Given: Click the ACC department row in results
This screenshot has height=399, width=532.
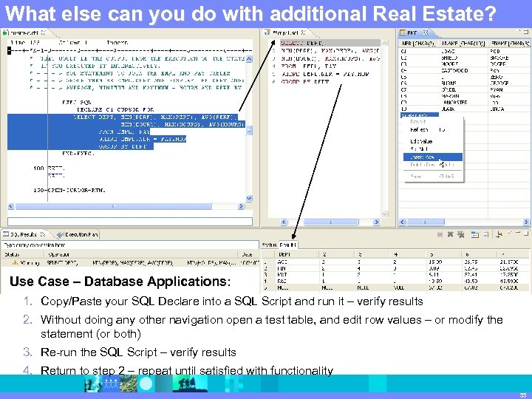Looking at the screenshot, I should [395, 262].
